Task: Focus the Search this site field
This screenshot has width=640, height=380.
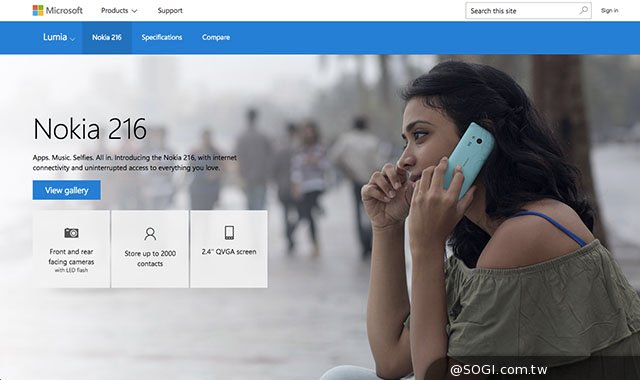Action: (x=528, y=11)
